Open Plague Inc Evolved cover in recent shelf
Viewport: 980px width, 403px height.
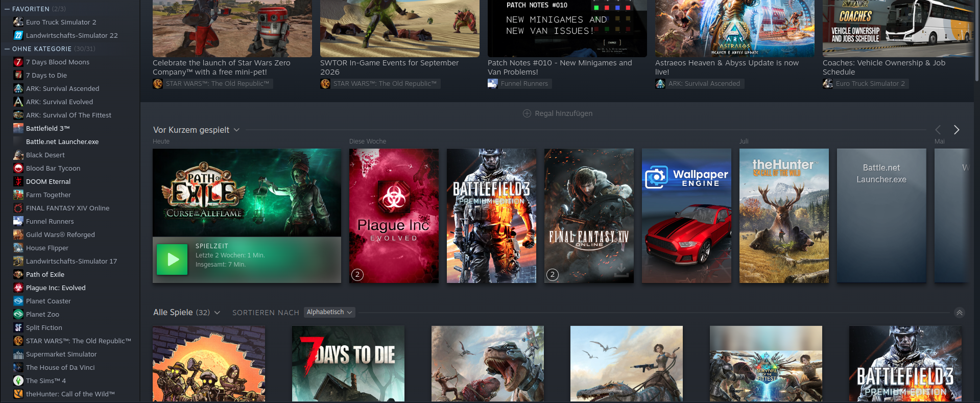click(x=394, y=216)
